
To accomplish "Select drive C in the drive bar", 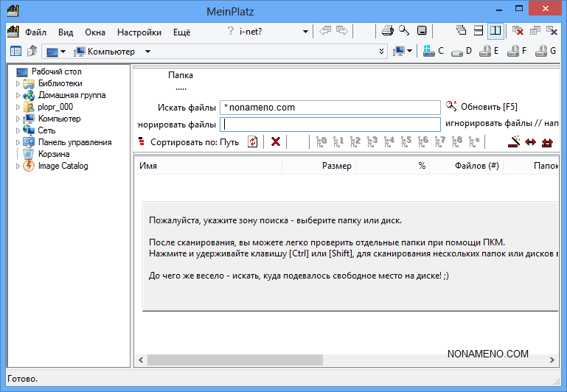I will tap(434, 51).
